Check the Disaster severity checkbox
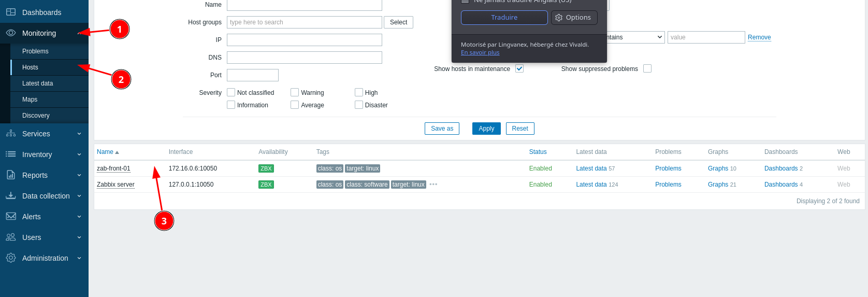The width and height of the screenshot is (868, 297). tap(359, 105)
